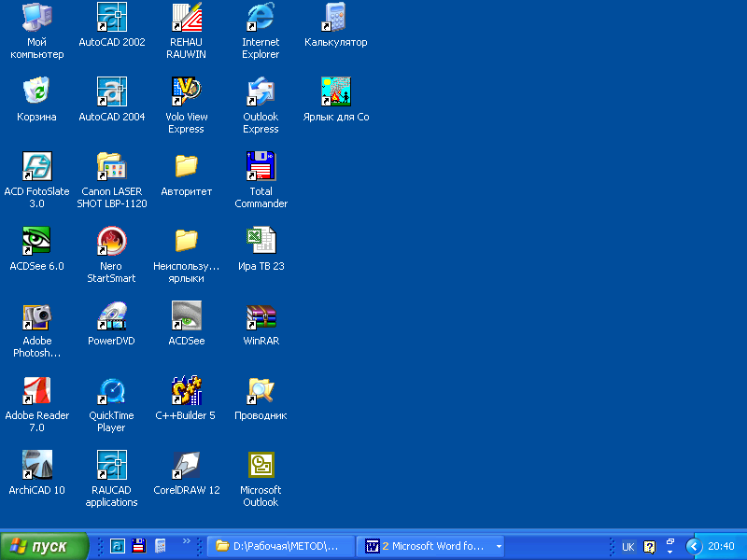Click the UK language indicator
Screen dimensions: 747x560
pyautogui.click(x=627, y=547)
